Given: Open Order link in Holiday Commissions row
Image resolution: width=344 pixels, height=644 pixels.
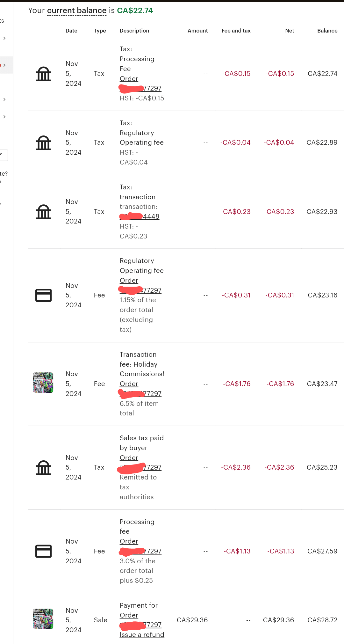Looking at the screenshot, I should tap(129, 384).
